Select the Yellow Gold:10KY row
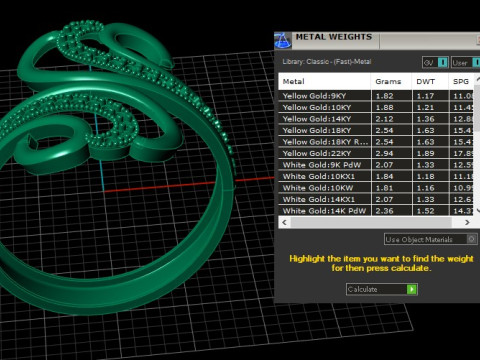Viewport: 480px width, 360px height. pyautogui.click(x=376, y=107)
